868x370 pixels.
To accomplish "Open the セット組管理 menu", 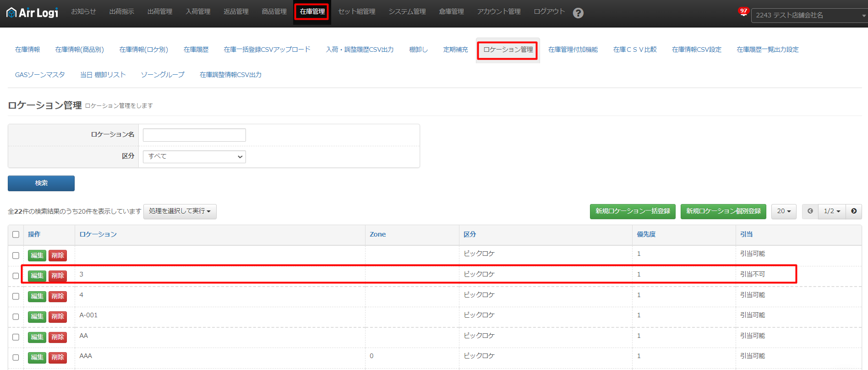I will (x=356, y=11).
